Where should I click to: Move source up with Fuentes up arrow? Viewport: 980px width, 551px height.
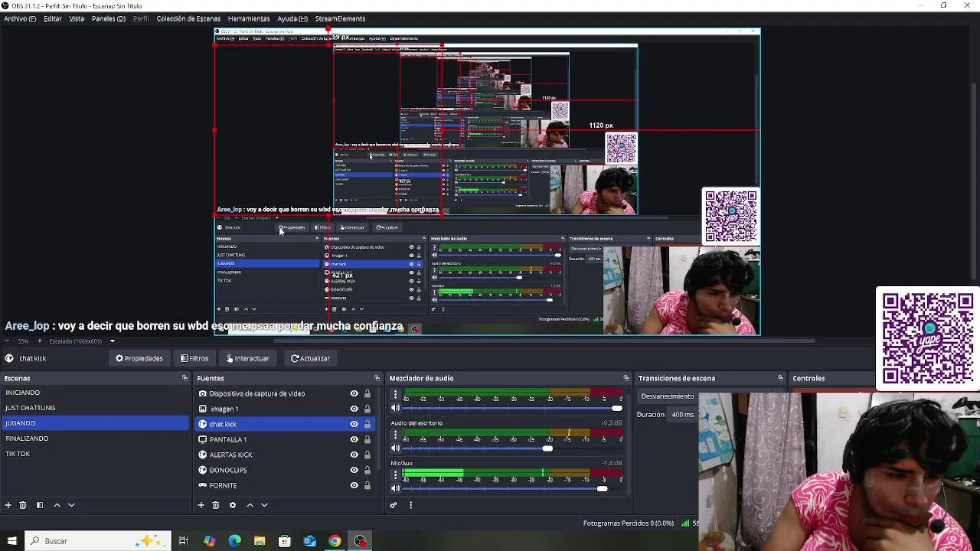click(x=250, y=505)
